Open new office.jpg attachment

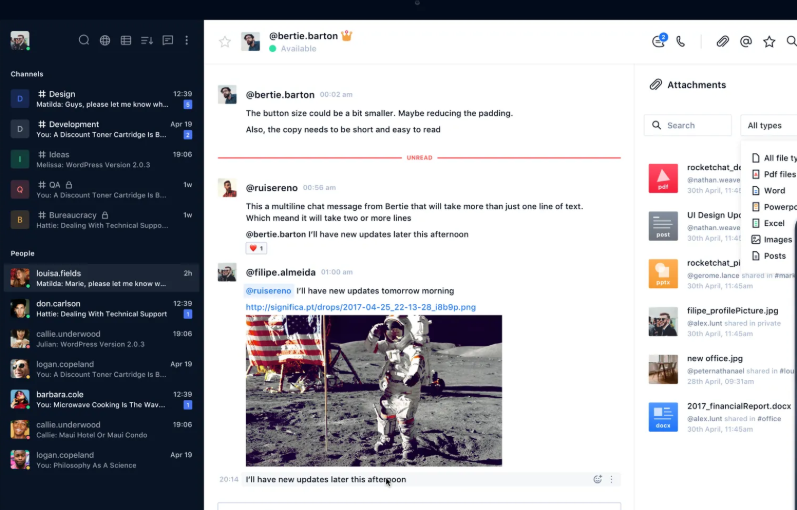pos(722,369)
